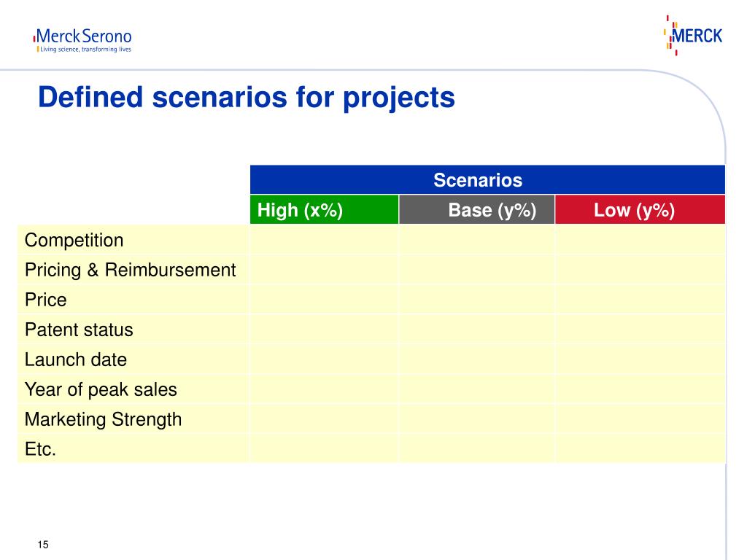
Task: Click the empty Base cell for Price
Action: coord(477,300)
